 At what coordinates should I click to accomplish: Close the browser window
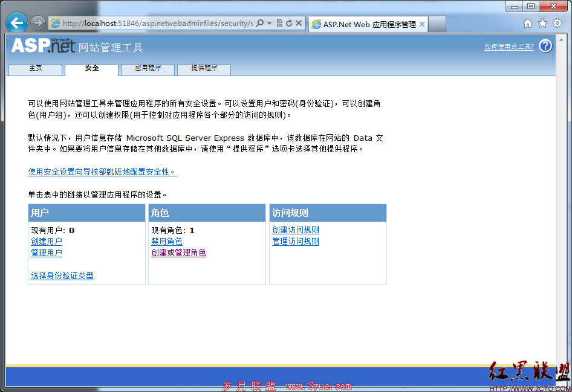[x=553, y=6]
